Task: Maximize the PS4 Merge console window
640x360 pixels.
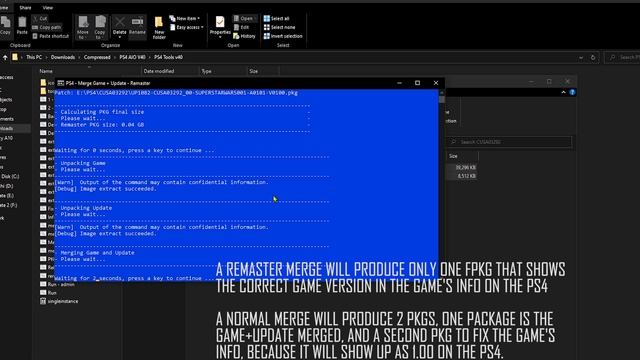Action: [x=417, y=83]
